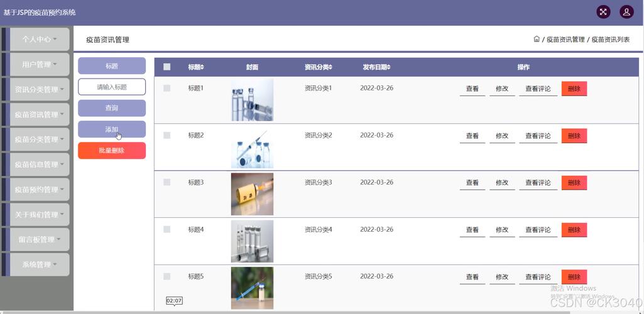Sort by 发布日期 column arrows

(x=388, y=67)
